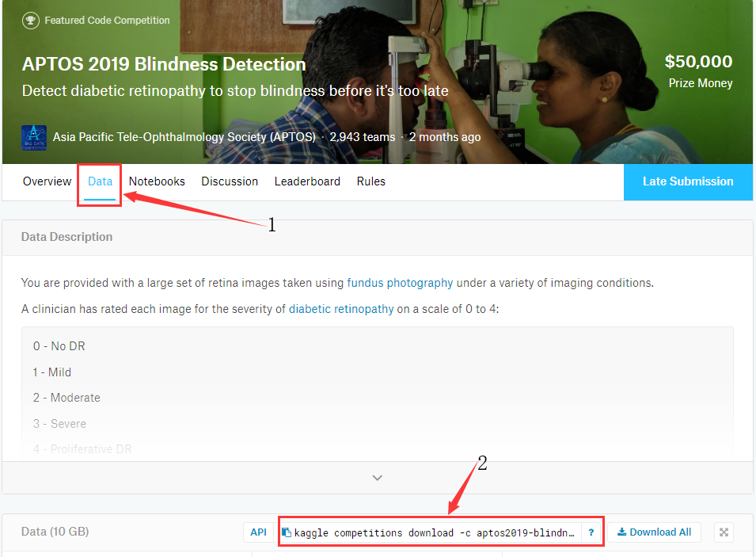The height and width of the screenshot is (557, 756).
Task: Select the Data tab
Action: click(100, 181)
